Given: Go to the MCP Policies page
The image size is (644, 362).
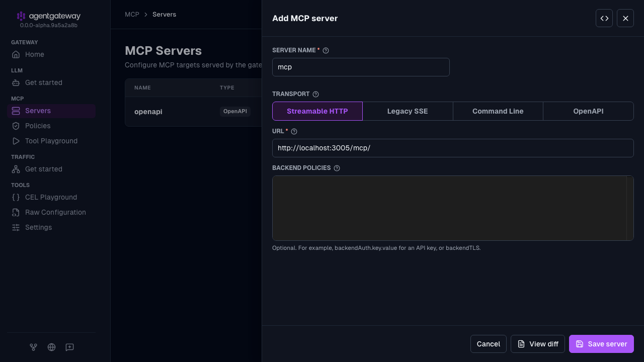Looking at the screenshot, I should click(x=51, y=126).
